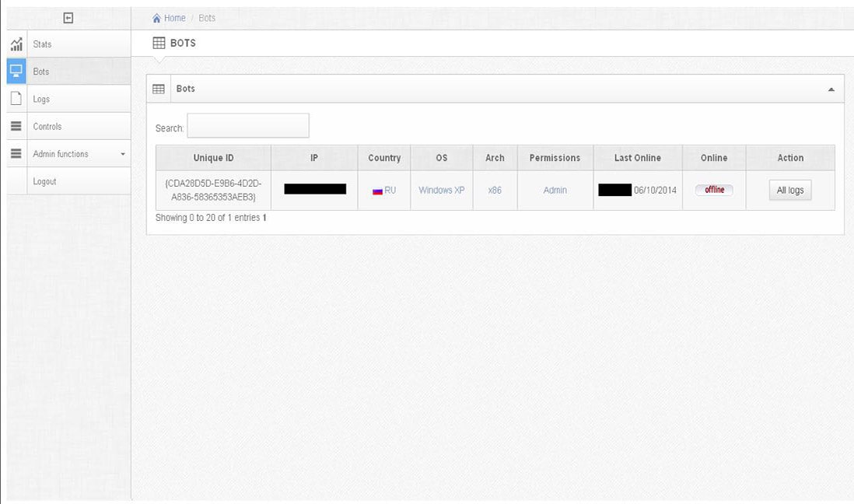Collapse the Bots panel with its chevron
The image size is (854, 504).
(x=832, y=88)
